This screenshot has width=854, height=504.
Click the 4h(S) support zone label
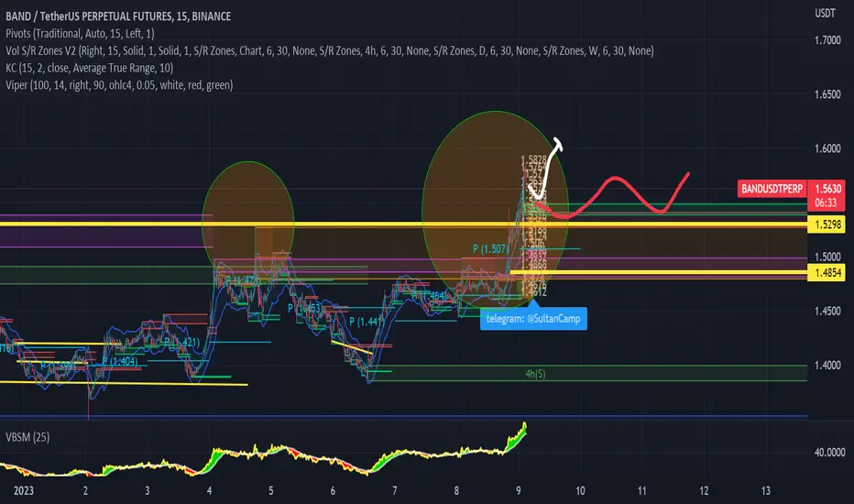[535, 374]
